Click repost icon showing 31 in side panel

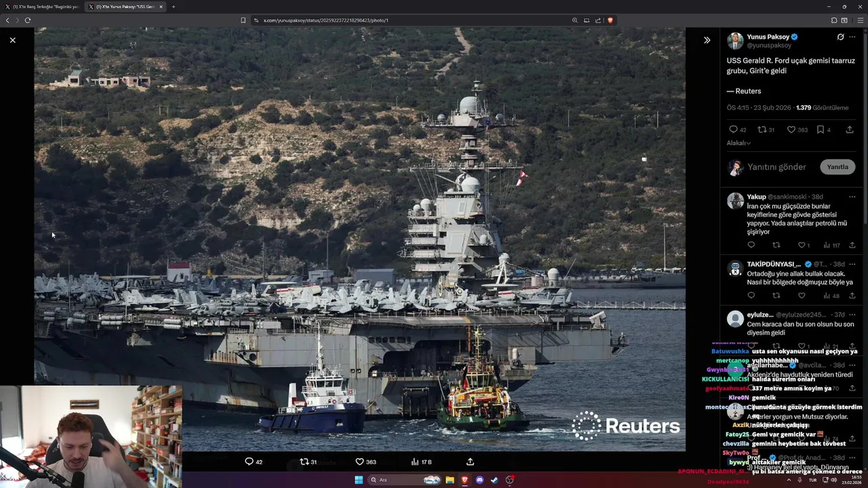pyautogui.click(x=766, y=129)
